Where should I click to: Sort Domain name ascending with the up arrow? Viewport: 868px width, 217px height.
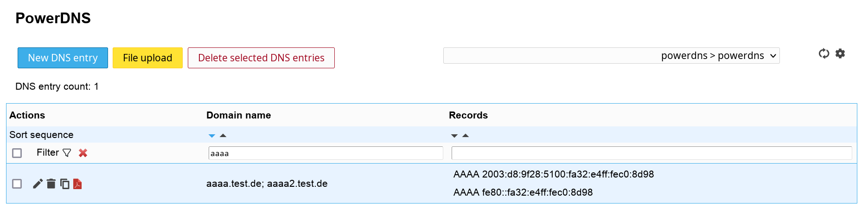pos(223,136)
